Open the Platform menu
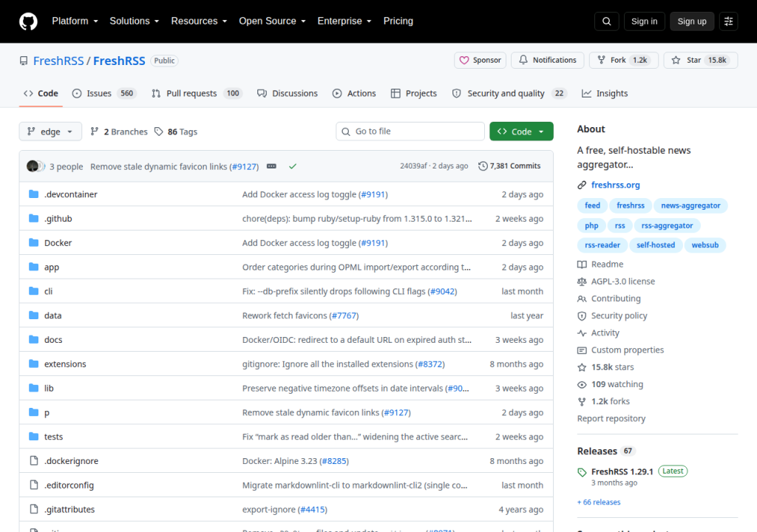757x532 pixels. click(x=75, y=21)
